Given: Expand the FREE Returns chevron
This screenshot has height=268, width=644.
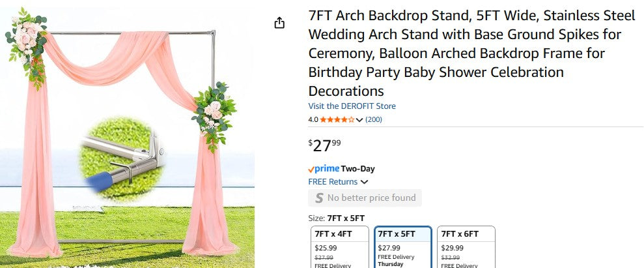Looking at the screenshot, I should point(364,182).
